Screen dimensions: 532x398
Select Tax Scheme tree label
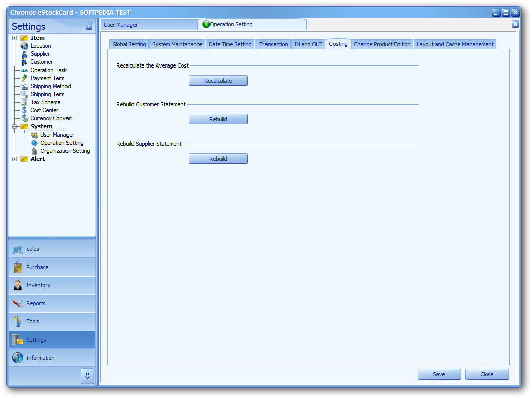click(45, 102)
